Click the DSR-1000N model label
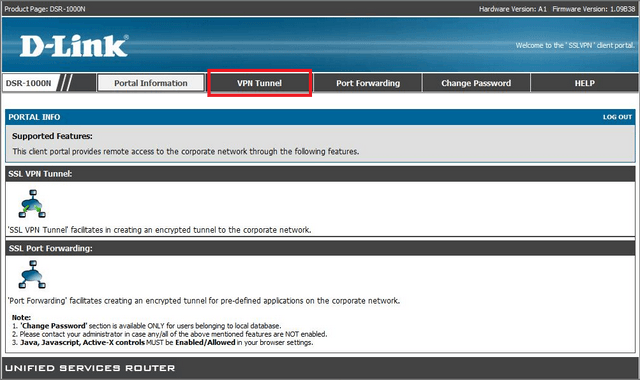The width and height of the screenshot is (640, 380). coord(29,83)
